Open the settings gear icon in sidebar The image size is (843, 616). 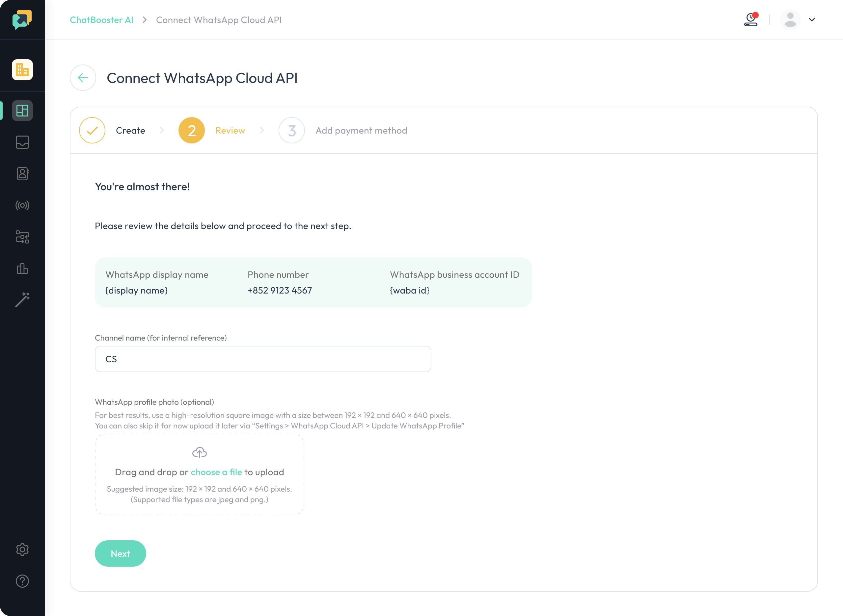coord(22,549)
